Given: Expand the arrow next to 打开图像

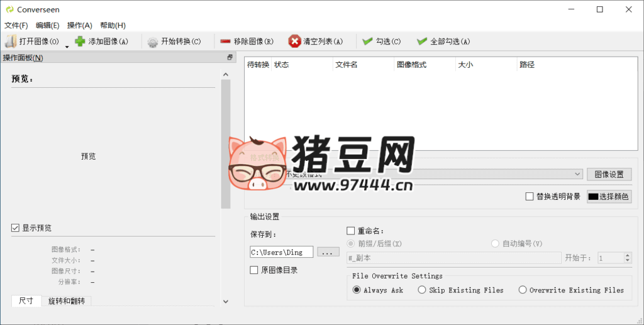Looking at the screenshot, I should click(67, 47).
